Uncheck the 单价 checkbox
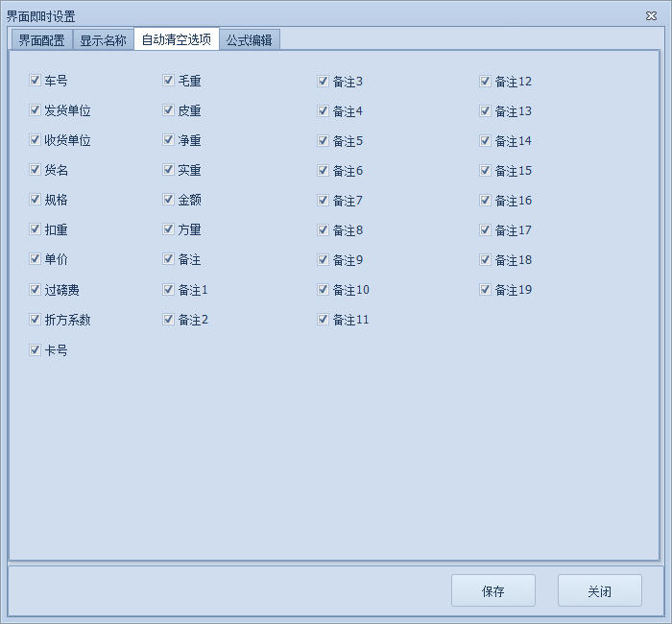Screen dimensions: 672x624 [x=35, y=259]
